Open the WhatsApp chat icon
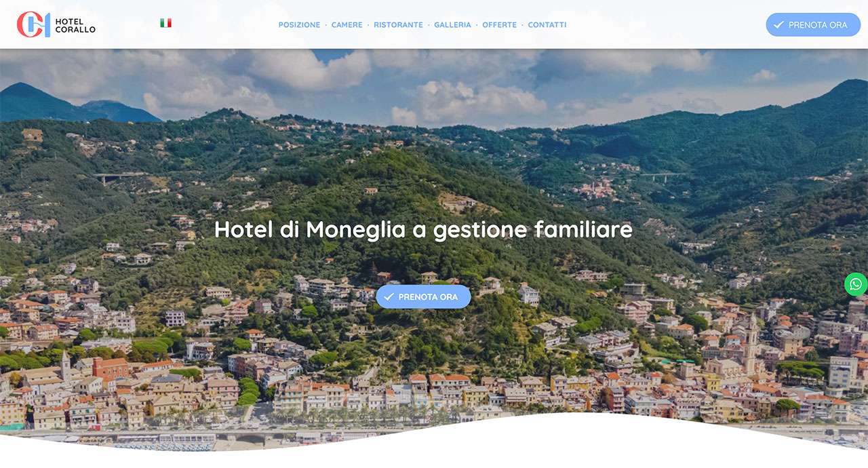868x468 pixels. point(856,284)
